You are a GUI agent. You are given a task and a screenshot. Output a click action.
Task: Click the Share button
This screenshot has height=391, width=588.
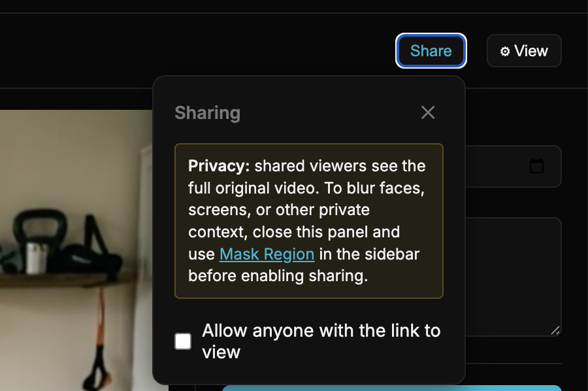(x=431, y=50)
